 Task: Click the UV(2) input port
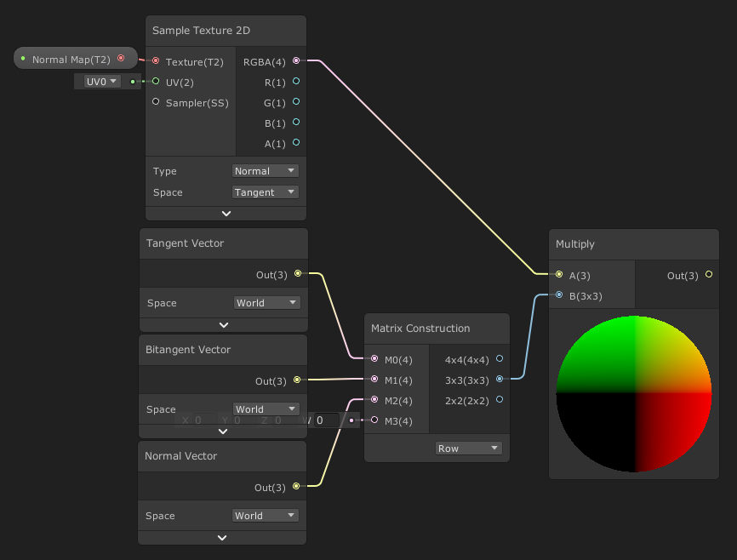click(156, 82)
